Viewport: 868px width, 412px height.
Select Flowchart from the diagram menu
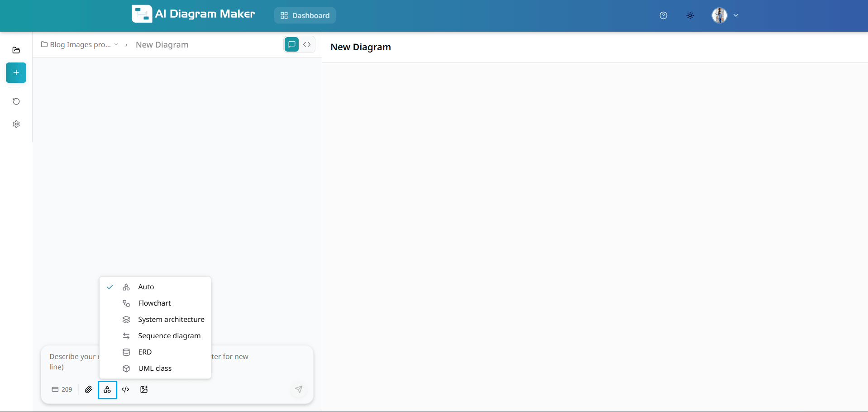tap(154, 303)
